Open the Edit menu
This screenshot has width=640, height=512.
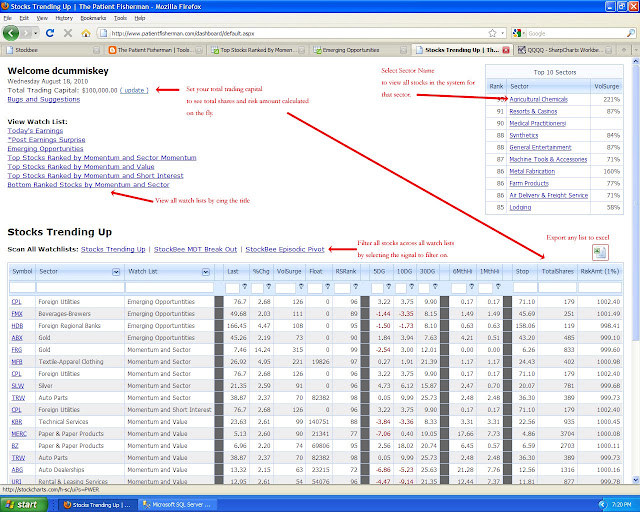(24, 18)
